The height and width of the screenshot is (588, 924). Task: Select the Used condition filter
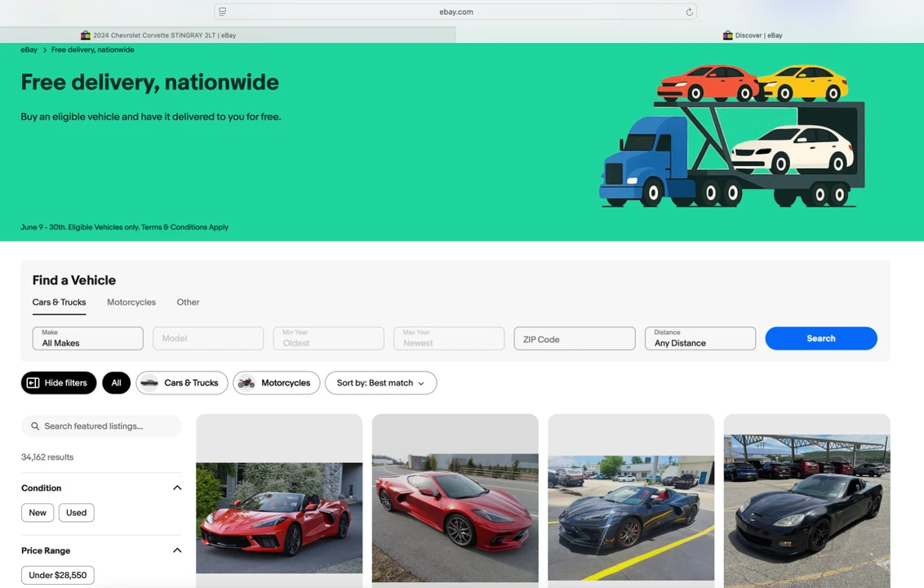pos(76,513)
